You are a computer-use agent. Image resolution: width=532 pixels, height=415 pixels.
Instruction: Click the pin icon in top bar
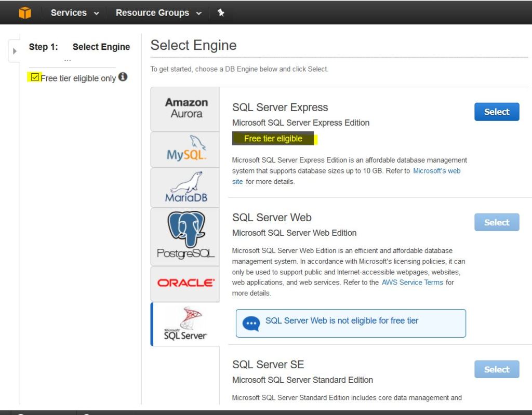click(221, 12)
